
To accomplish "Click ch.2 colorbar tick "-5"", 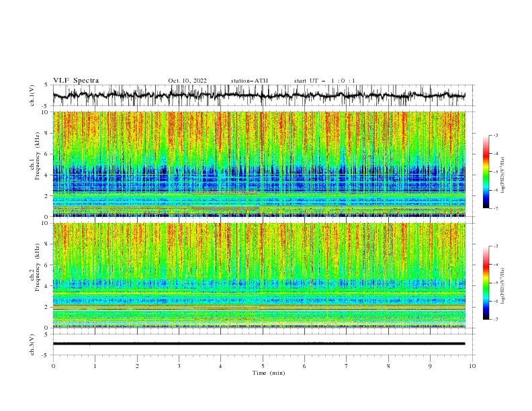I will tap(496, 283).
